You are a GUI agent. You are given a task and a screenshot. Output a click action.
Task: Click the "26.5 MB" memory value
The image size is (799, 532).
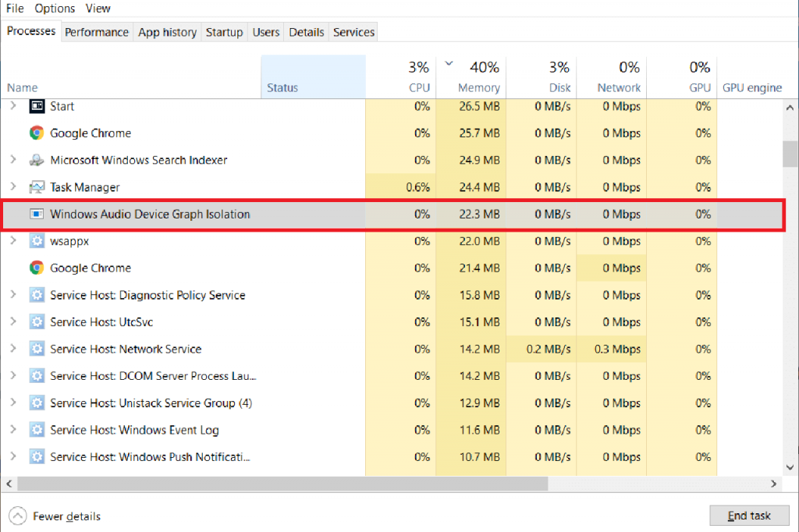click(479, 106)
